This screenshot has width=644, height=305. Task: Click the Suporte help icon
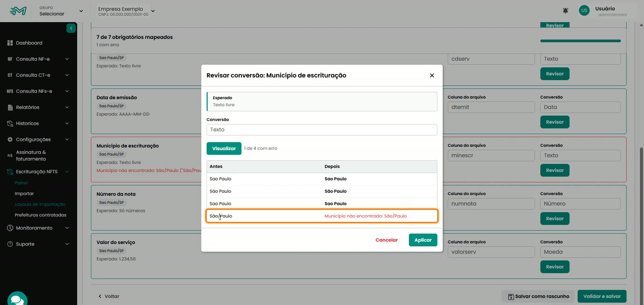10,244
